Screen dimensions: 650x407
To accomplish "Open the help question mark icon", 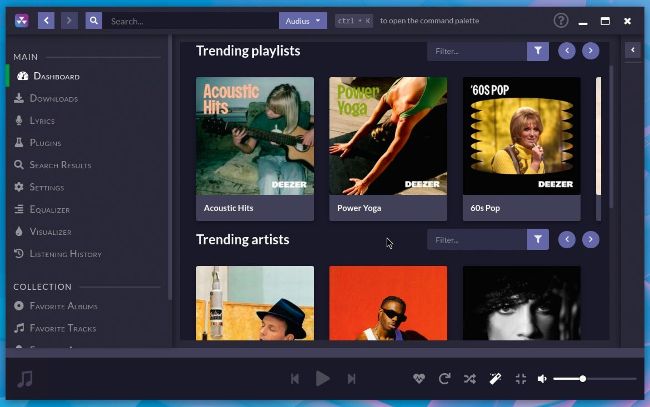I will [561, 20].
